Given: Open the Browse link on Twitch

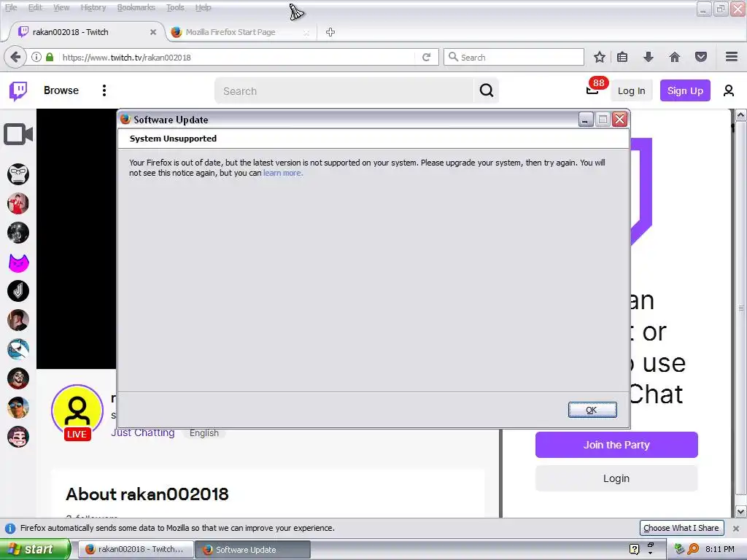Looking at the screenshot, I should pos(61,90).
